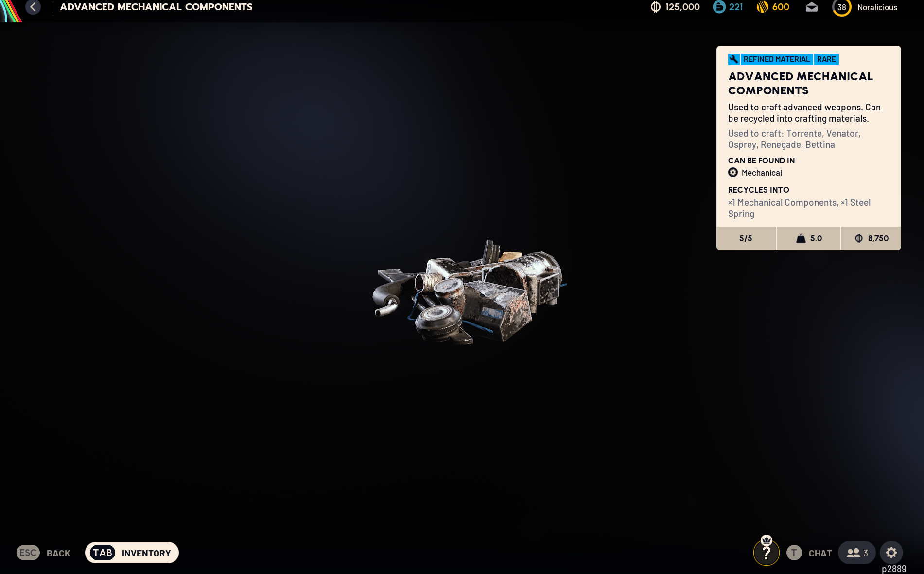Open the settings gear icon
This screenshot has width=924, height=574.
[891, 553]
